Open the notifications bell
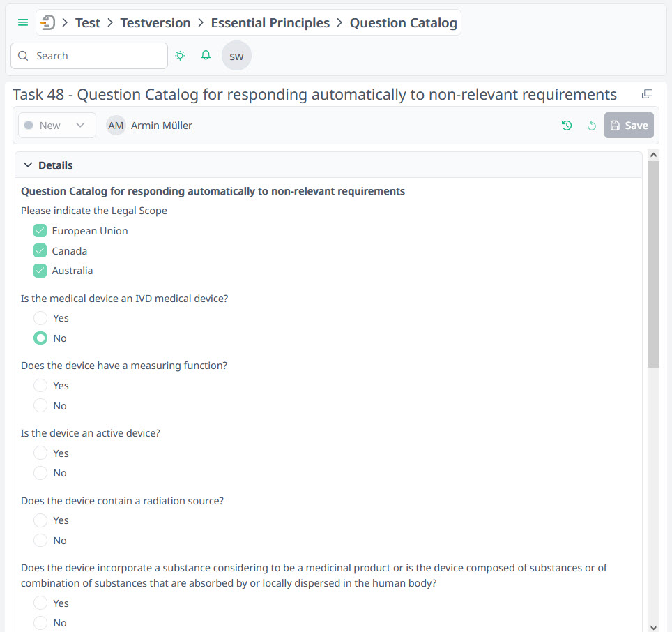Image resolution: width=672 pixels, height=632 pixels. tap(206, 55)
